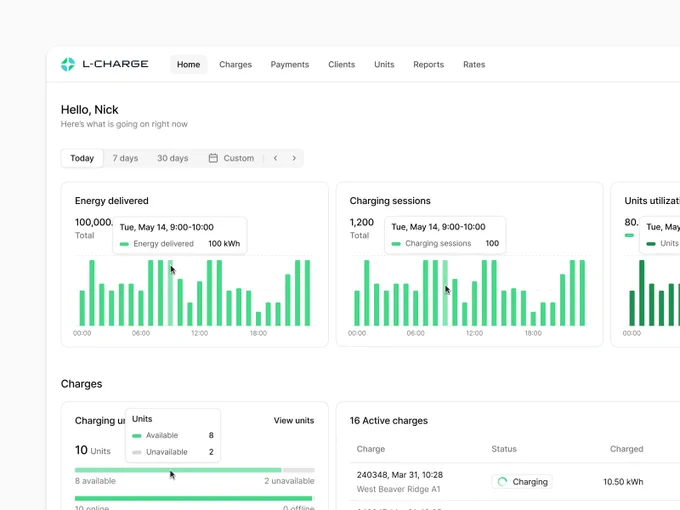Click the 1,200 Total sessions value
Image resolution: width=680 pixels, height=510 pixels.
point(362,222)
